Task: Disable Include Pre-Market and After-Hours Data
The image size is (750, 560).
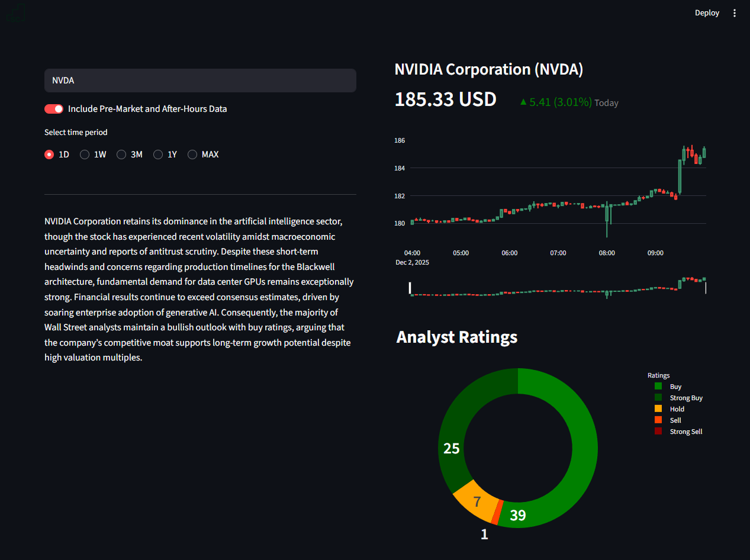Action: click(x=53, y=109)
